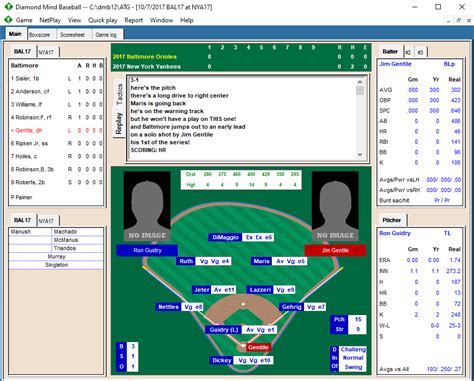474x381 pixels.
Task: Select right fielder Maris on the field
Action: 279,261
